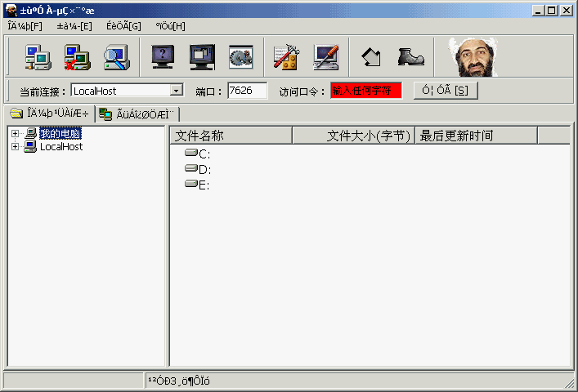
Task: Click the up-arrow back icon in toolbar
Action: [x=372, y=57]
